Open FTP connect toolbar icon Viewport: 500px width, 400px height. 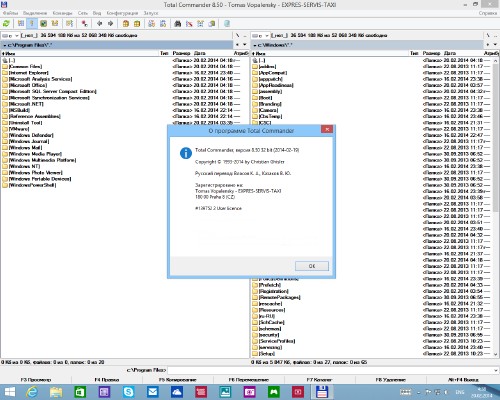click(x=152, y=23)
